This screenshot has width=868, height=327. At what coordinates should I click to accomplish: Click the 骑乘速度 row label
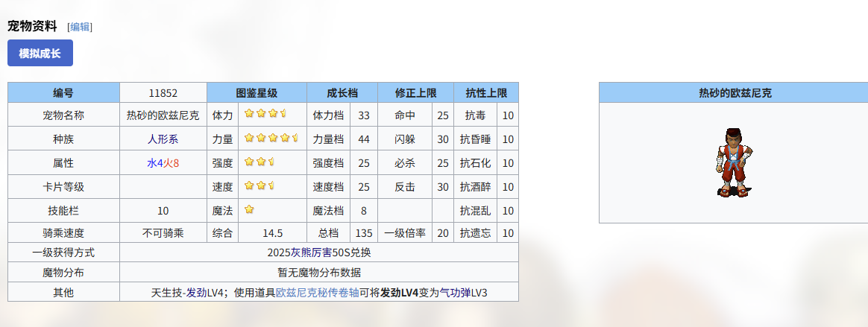[63, 233]
